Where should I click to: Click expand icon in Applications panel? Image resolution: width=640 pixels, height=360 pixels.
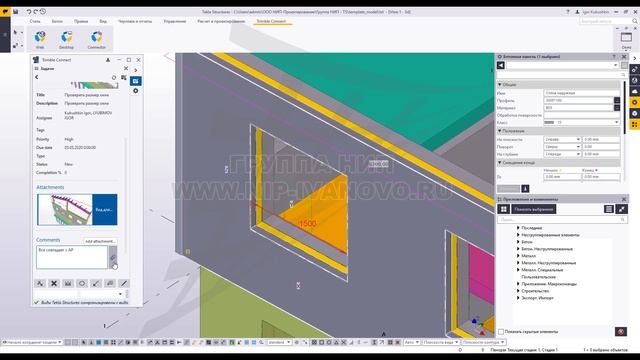point(621,209)
